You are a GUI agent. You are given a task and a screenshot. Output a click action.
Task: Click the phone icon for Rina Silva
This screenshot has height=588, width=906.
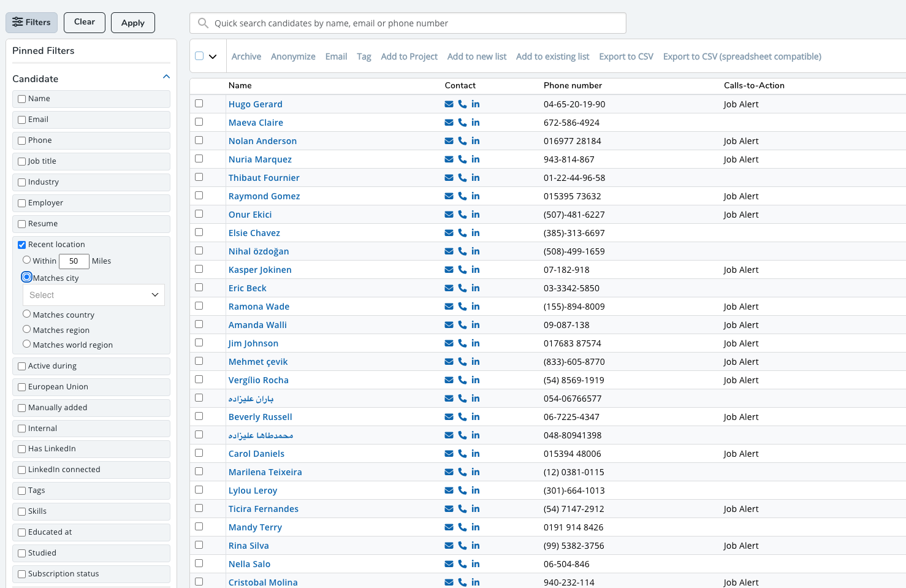tap(462, 546)
